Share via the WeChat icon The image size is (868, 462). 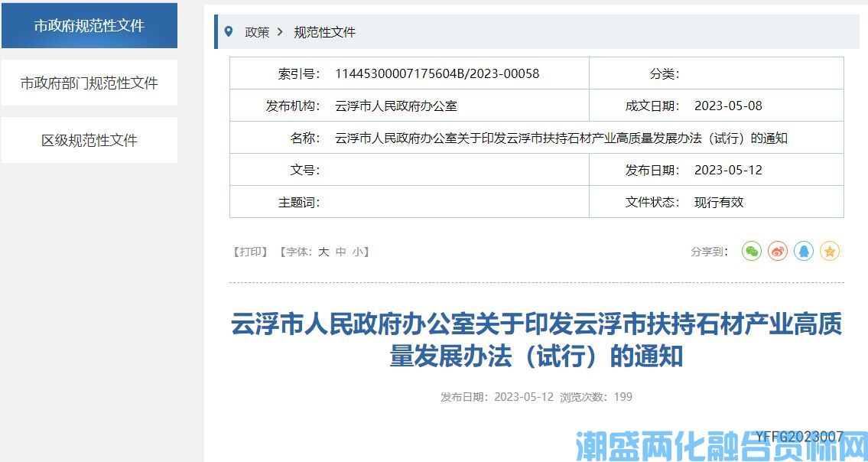click(x=752, y=252)
